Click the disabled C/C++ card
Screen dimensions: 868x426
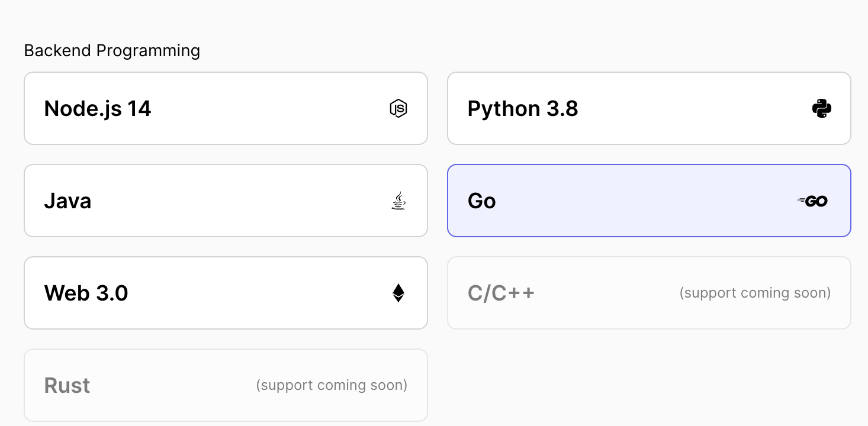649,293
